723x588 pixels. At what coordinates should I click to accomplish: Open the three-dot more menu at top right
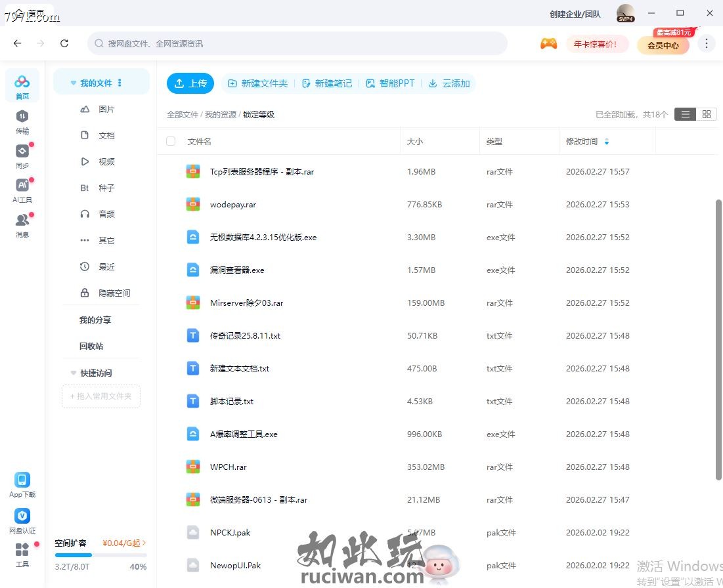(x=707, y=44)
